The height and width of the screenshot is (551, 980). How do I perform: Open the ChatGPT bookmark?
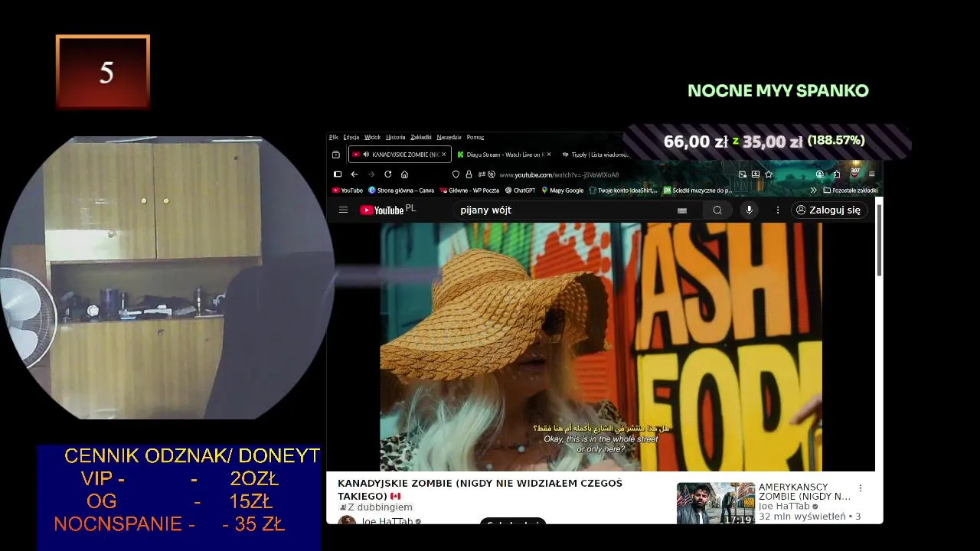tap(520, 191)
